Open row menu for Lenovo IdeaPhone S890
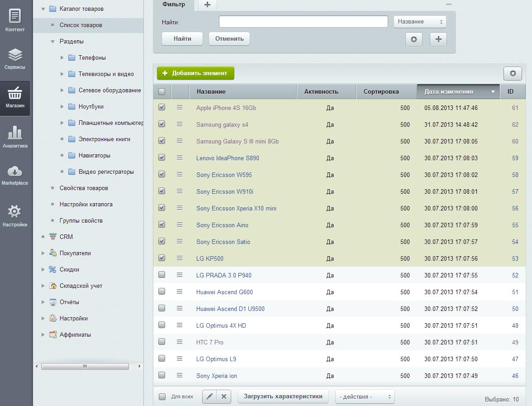The width and height of the screenshot is (532, 406). tap(180, 158)
